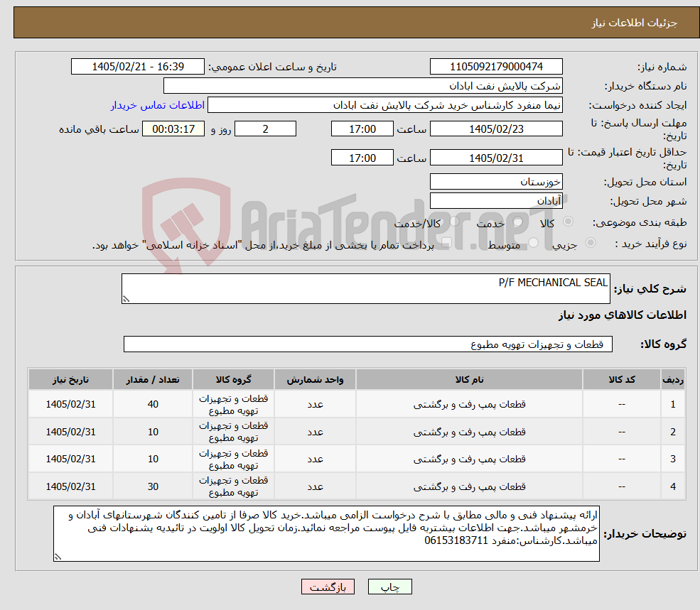The height and width of the screenshot is (610, 700).
Task: Click the city field آبادان
Action: [x=496, y=201]
